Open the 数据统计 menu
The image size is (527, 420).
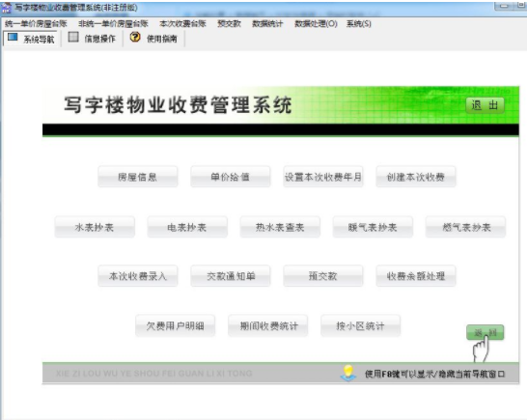pos(267,23)
